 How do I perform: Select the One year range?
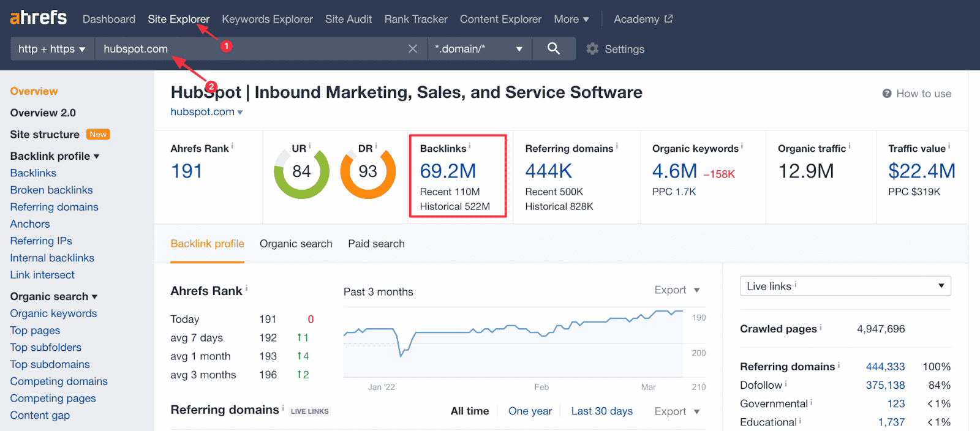(530, 411)
